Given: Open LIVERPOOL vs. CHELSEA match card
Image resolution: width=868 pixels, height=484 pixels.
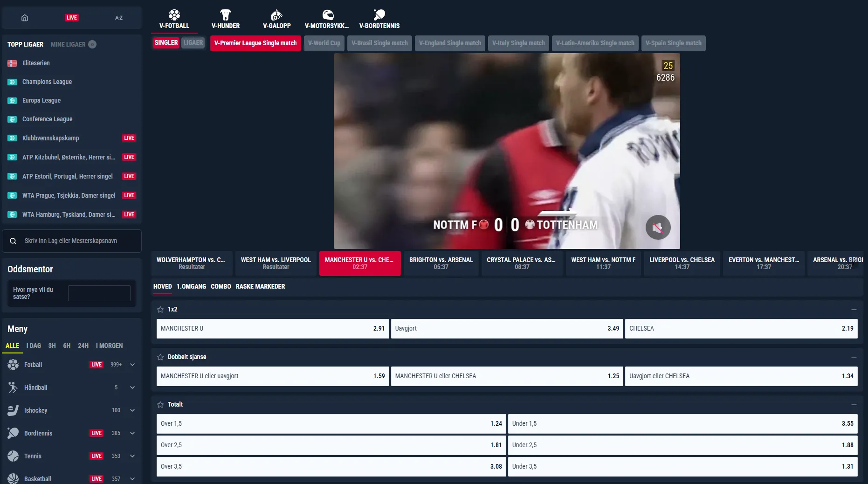Looking at the screenshot, I should click(x=682, y=263).
